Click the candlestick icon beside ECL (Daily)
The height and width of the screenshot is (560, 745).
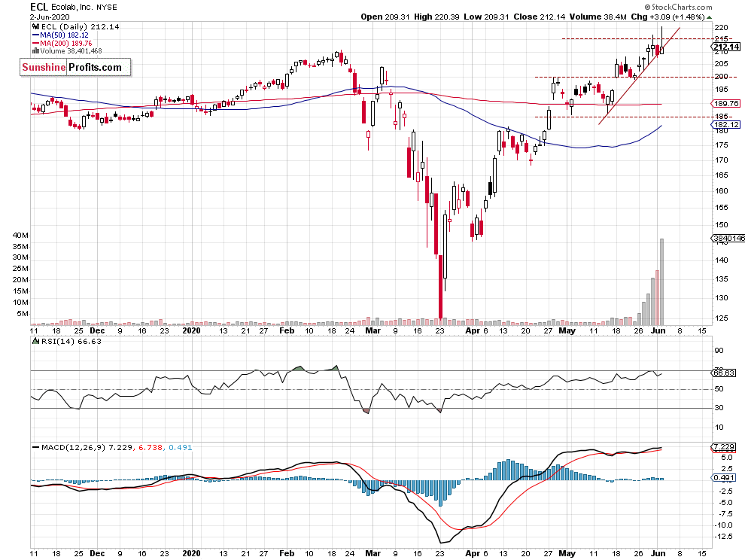[x=35, y=26]
